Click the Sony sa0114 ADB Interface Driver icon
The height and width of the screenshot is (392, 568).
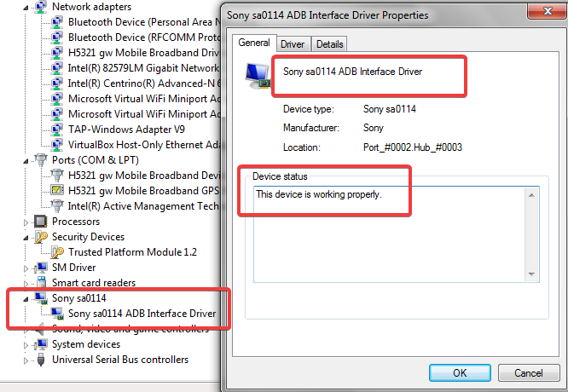[57, 314]
